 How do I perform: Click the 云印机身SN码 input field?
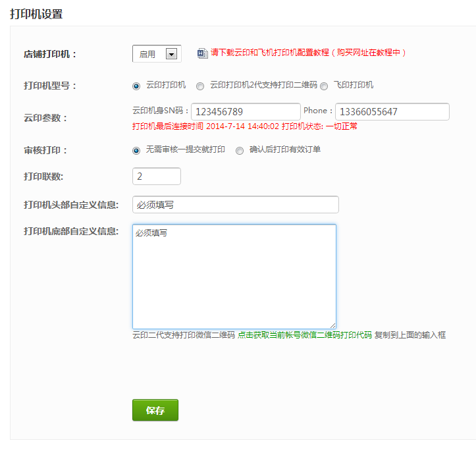[246, 112]
